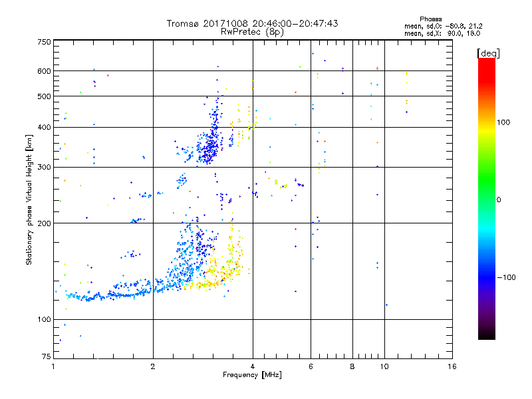Click y-axis tick label '750'
This screenshot has height=399, width=532.
click(44, 42)
